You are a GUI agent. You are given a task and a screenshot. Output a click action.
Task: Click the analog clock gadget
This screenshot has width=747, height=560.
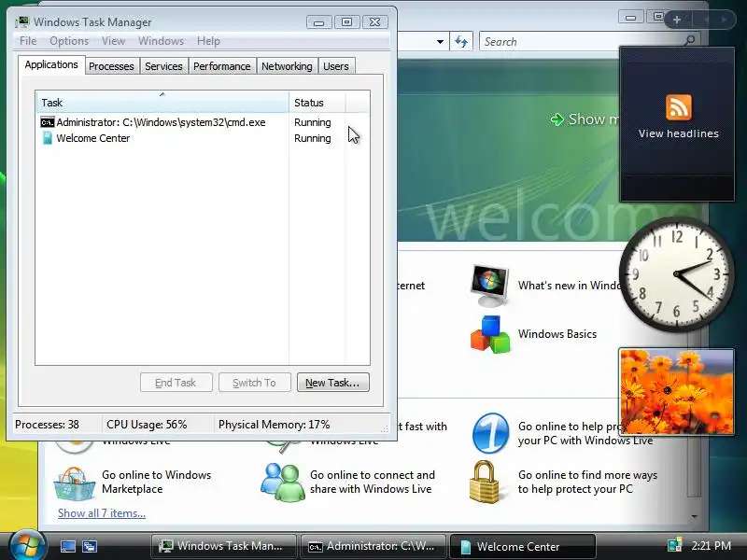[x=676, y=273]
